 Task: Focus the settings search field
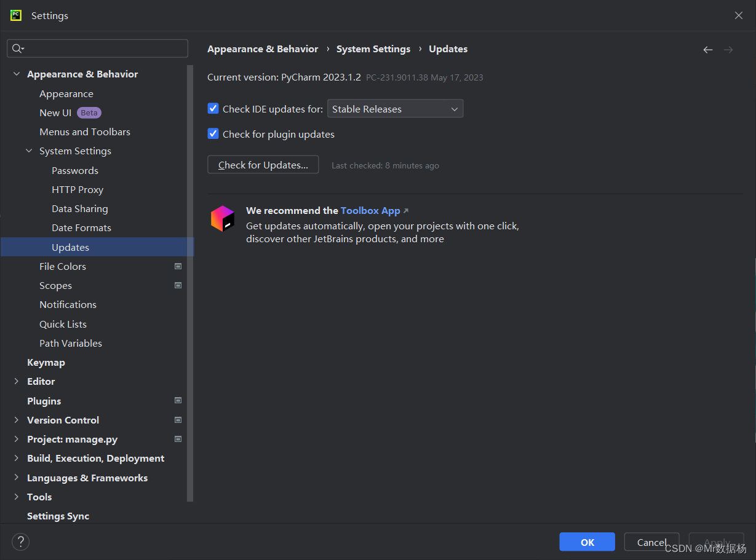point(97,49)
